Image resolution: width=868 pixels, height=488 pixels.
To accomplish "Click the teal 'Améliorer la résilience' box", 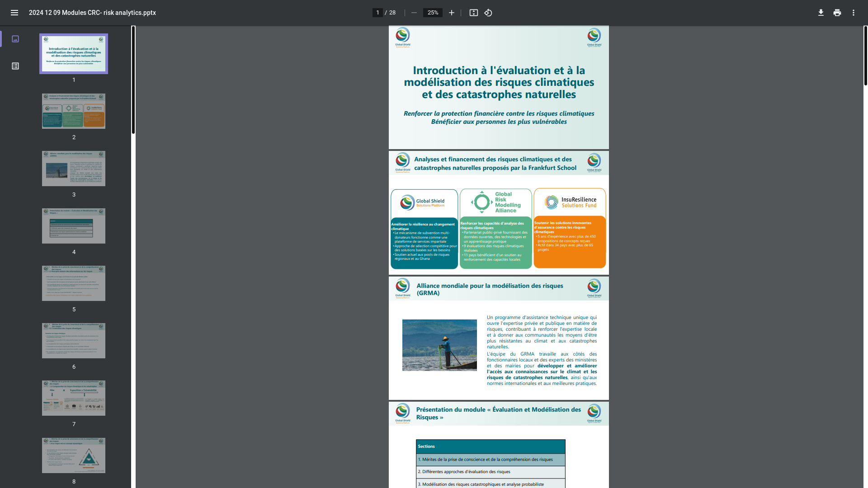I will [x=424, y=243].
